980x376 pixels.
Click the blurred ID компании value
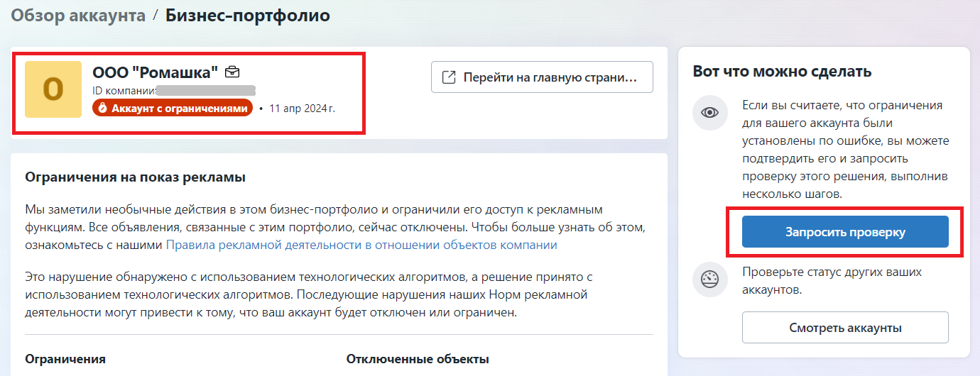point(205,90)
